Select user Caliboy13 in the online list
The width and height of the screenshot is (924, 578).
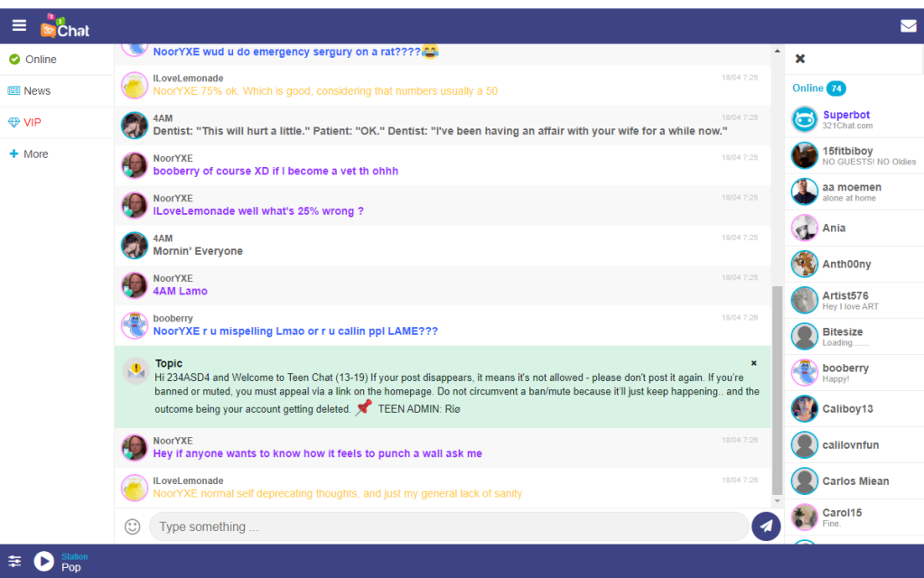[854, 409]
